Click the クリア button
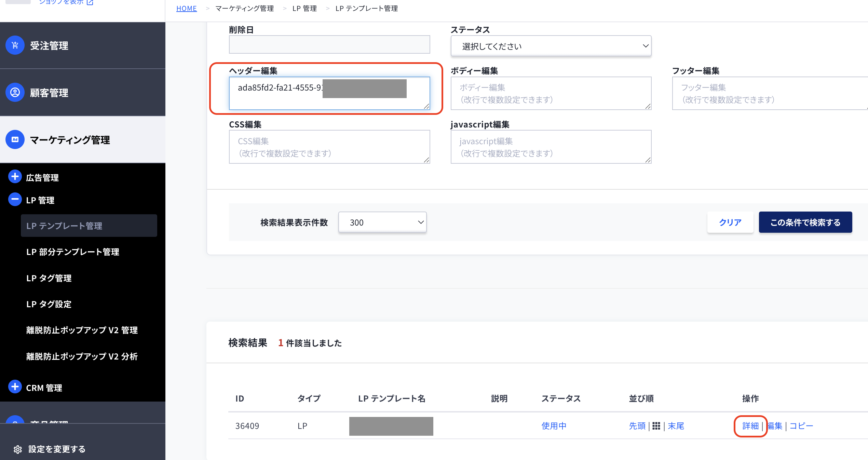Screen dimensions: 868x460 click(x=730, y=222)
